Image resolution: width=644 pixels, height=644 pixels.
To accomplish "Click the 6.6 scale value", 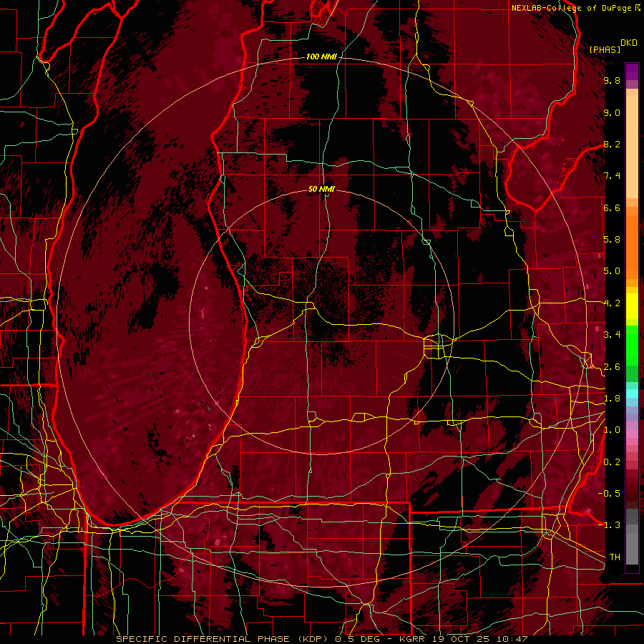I will click(612, 208).
